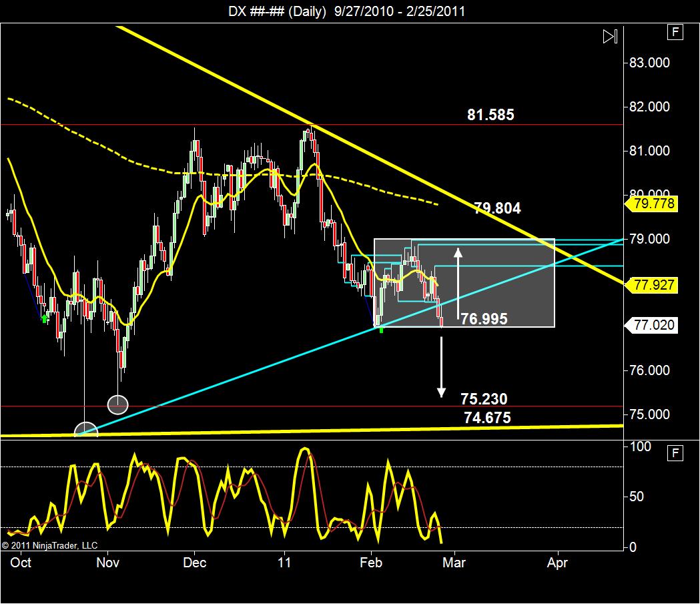Click the 75.000 price axis label
The height and width of the screenshot is (604, 700).
click(649, 414)
